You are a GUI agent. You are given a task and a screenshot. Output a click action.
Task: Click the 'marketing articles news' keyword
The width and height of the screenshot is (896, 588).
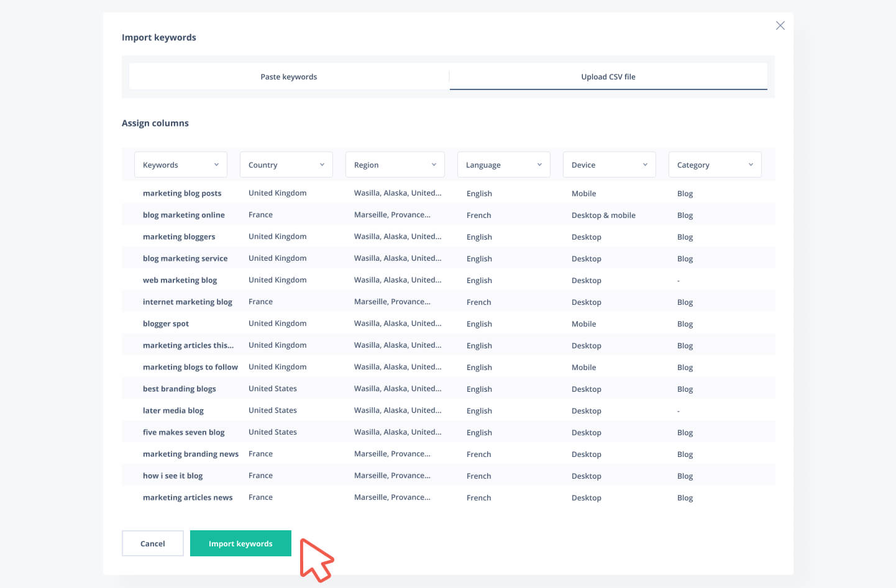point(188,497)
